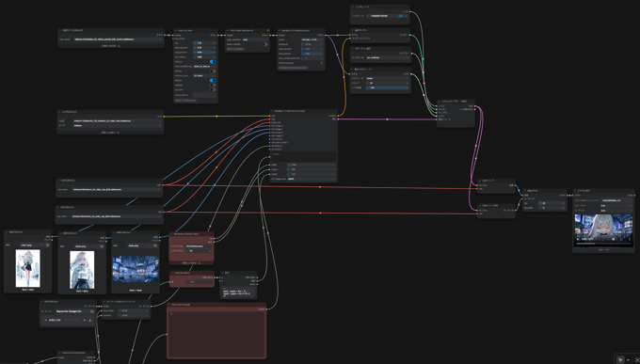The width and height of the screenshot is (640, 364).
Task: Click the char2.png image preview
Action: point(82,270)
